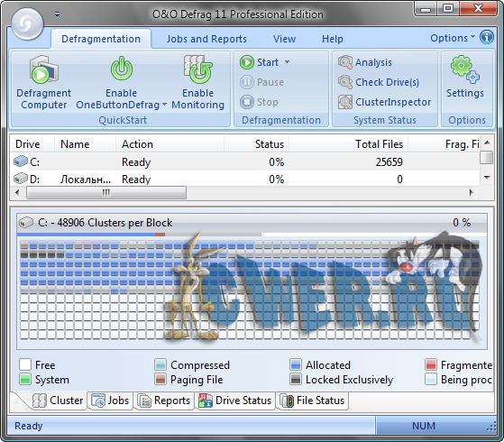Open Check Drive(s) tool
This screenshot has width=504, height=442.
[379, 82]
